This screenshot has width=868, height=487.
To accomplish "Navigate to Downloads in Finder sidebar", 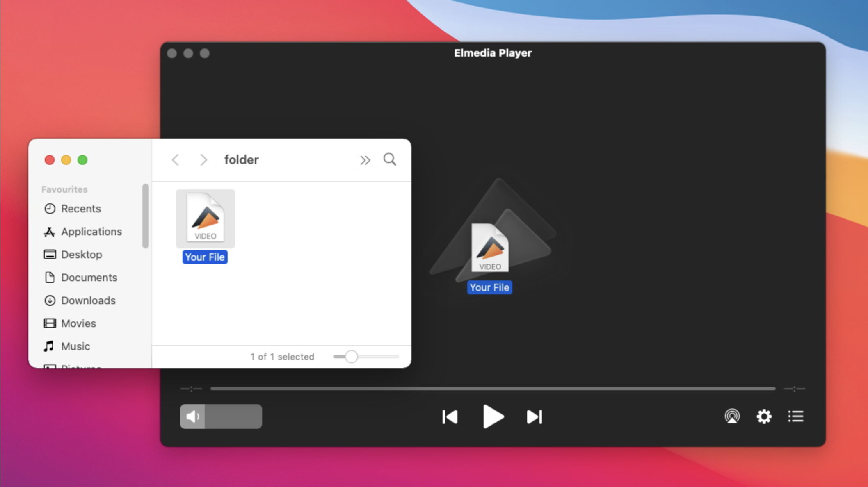I will click(88, 300).
